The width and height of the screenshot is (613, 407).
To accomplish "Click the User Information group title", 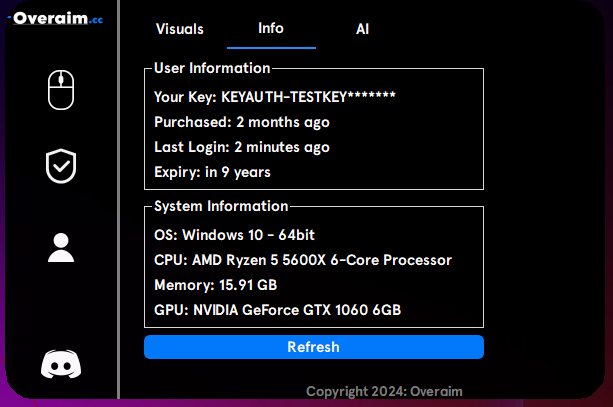I will [212, 68].
